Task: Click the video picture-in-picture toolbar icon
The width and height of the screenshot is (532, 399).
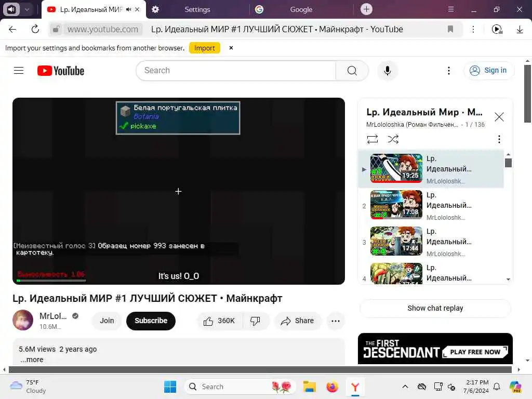Action: [x=497, y=29]
